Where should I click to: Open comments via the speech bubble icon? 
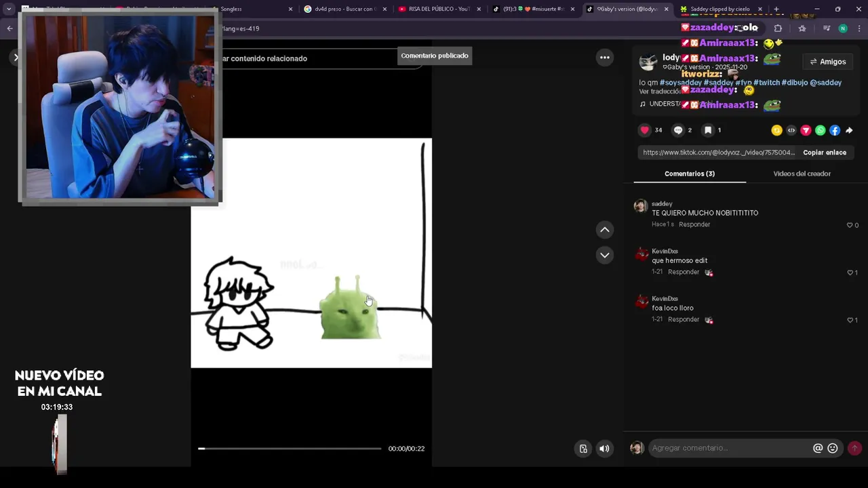pyautogui.click(x=677, y=130)
